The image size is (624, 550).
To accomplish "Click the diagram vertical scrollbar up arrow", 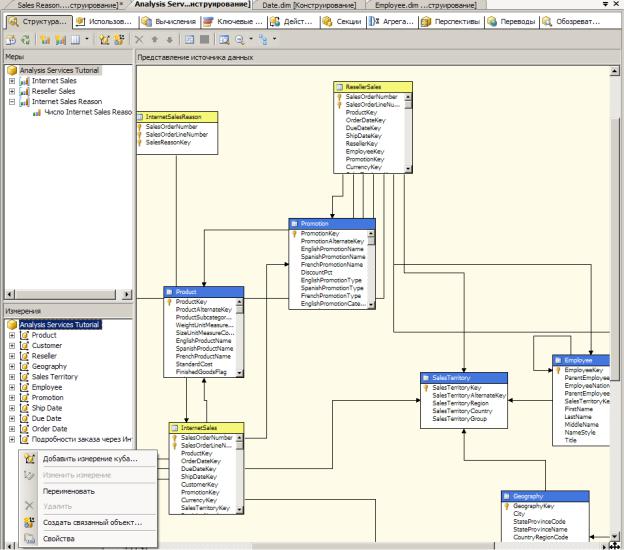I will click(x=614, y=71).
